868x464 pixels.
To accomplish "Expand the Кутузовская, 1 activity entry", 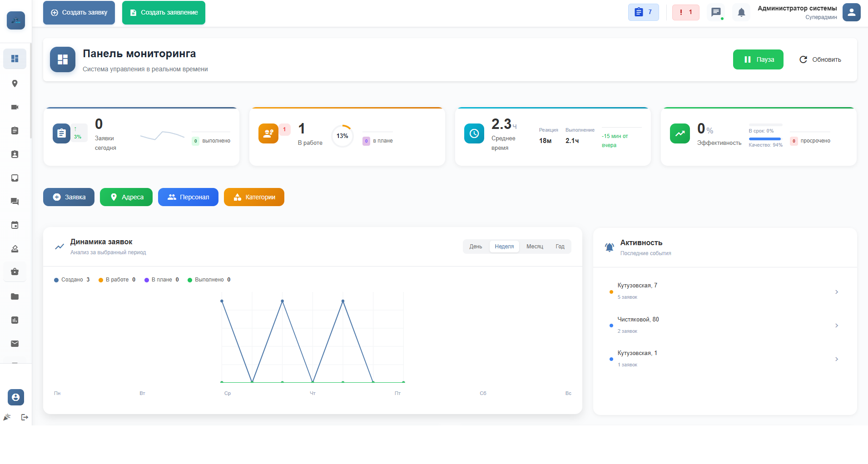I will (836, 359).
